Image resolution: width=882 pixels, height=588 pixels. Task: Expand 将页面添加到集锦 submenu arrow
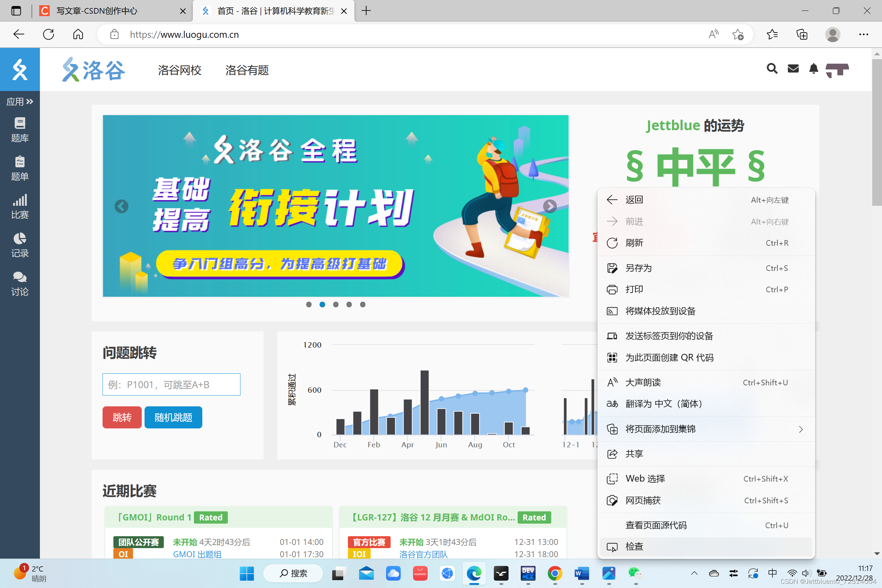[801, 429]
